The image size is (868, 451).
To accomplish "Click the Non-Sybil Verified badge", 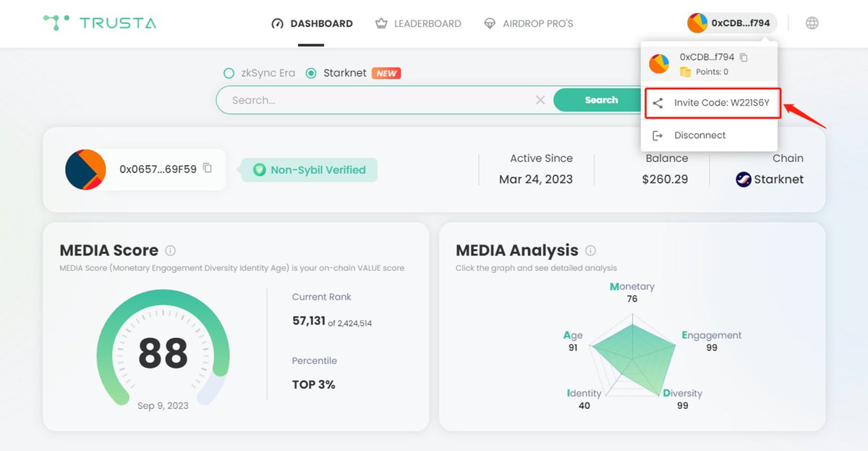I will pyautogui.click(x=310, y=170).
